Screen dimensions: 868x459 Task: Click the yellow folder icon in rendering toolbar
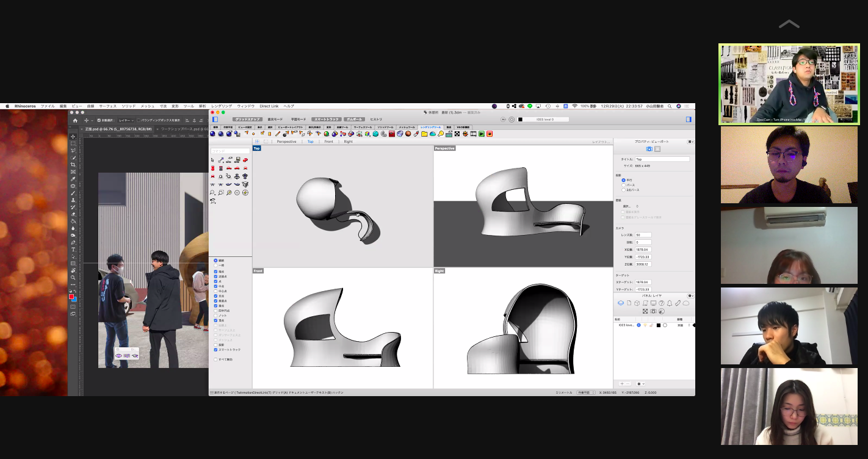click(x=424, y=134)
